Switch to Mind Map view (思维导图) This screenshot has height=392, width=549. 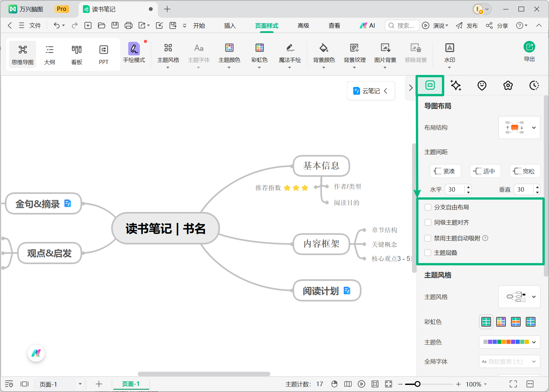[x=23, y=54]
